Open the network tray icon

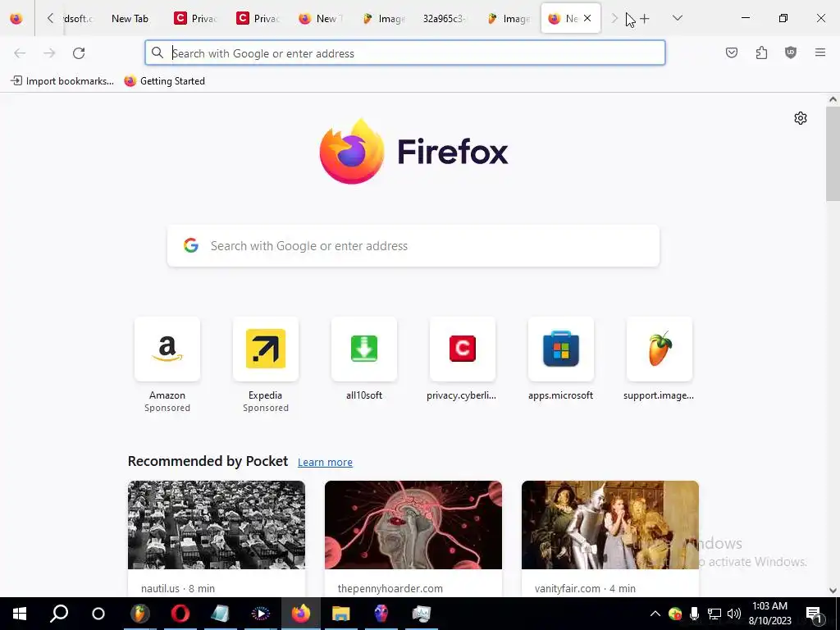coord(714,614)
